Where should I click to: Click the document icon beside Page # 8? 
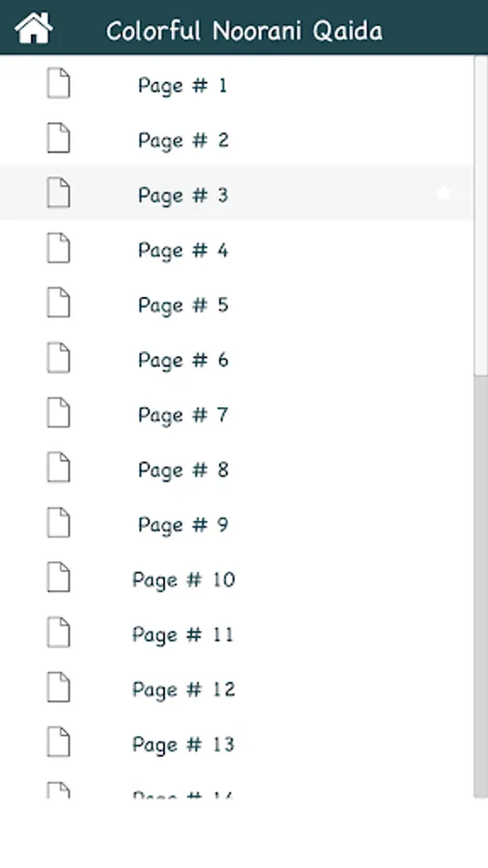[59, 467]
